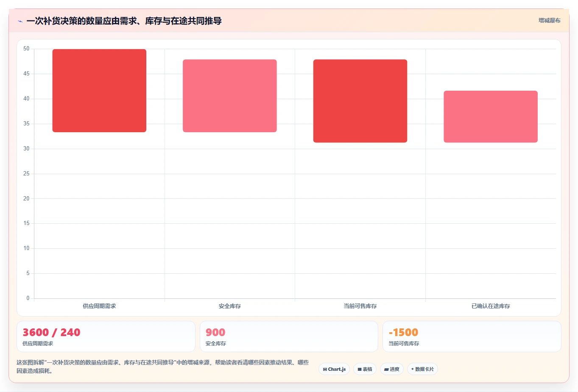
Task: Click the 已确认在途库存 x-axis label
Action: (x=491, y=306)
